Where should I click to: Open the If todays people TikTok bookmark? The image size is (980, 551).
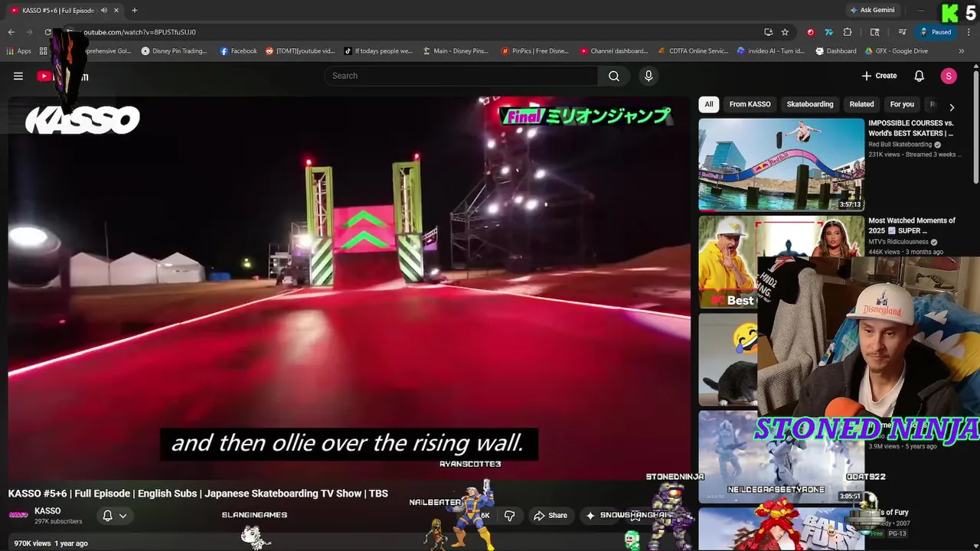(x=377, y=51)
